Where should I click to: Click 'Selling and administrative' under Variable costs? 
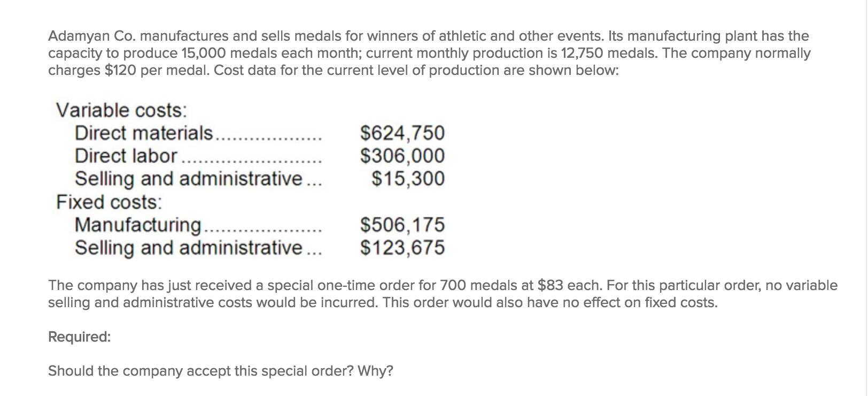tap(189, 179)
